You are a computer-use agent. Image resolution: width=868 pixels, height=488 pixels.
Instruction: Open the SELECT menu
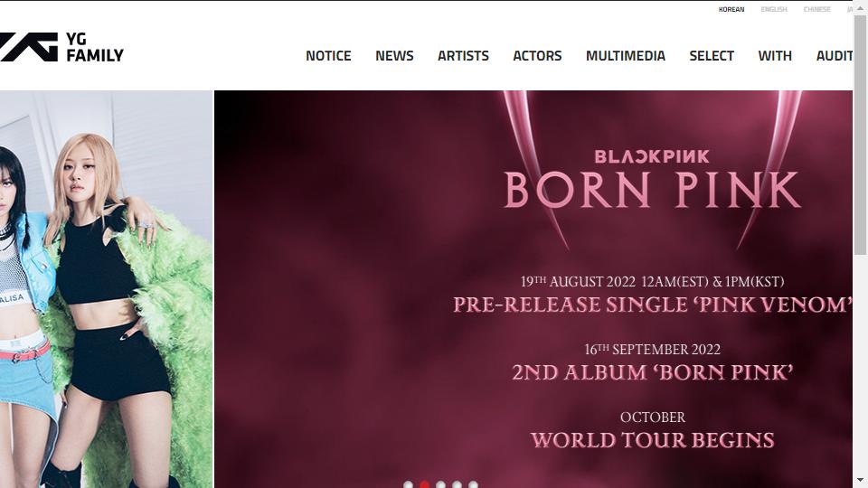712,56
